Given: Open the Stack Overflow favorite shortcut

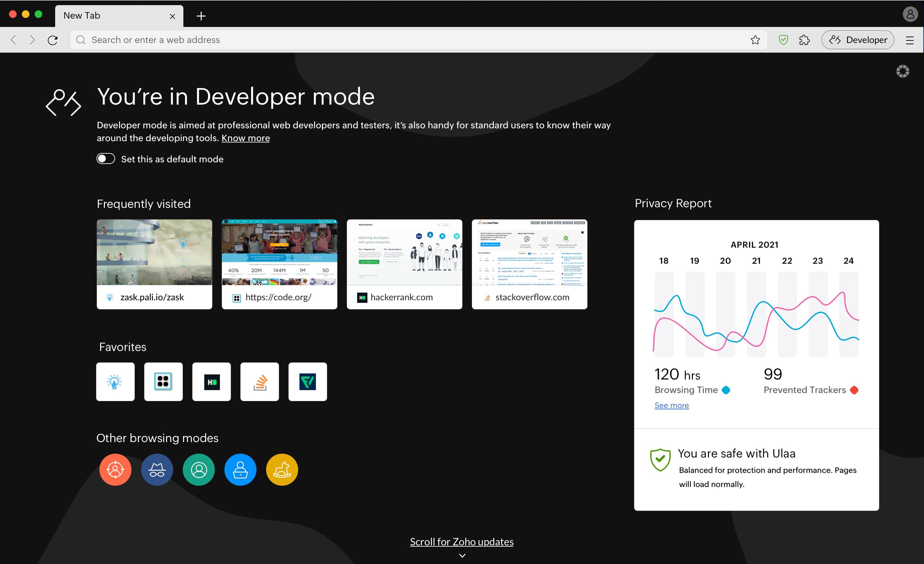Looking at the screenshot, I should click(259, 381).
